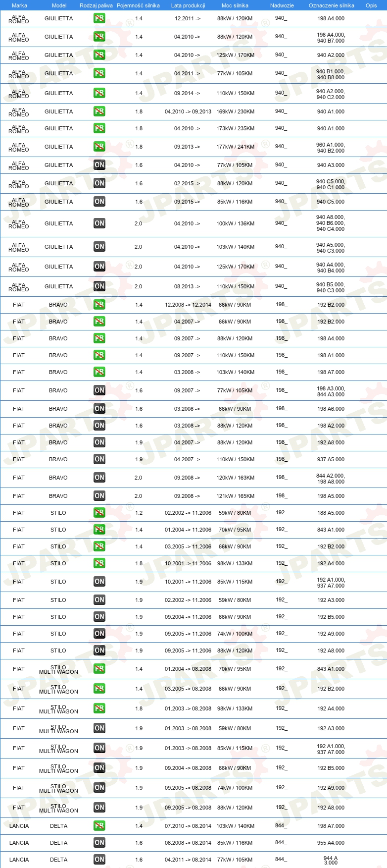Screen dimensions: 387x868
Task: Click the 'Nadwozie' column header
Action: [282, 5]
